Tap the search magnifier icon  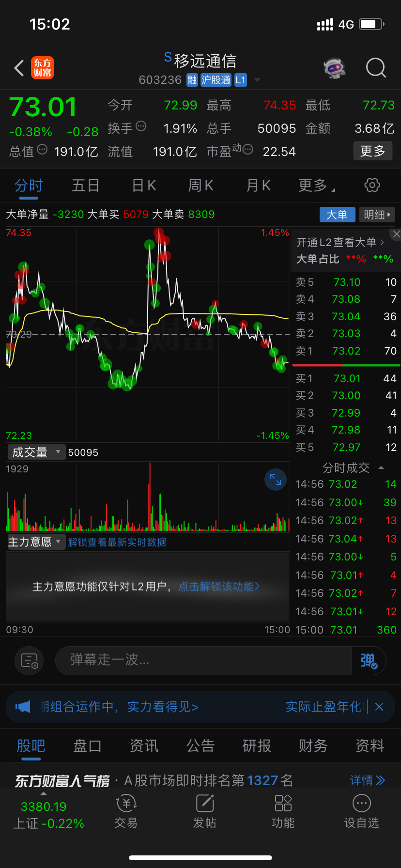376,68
